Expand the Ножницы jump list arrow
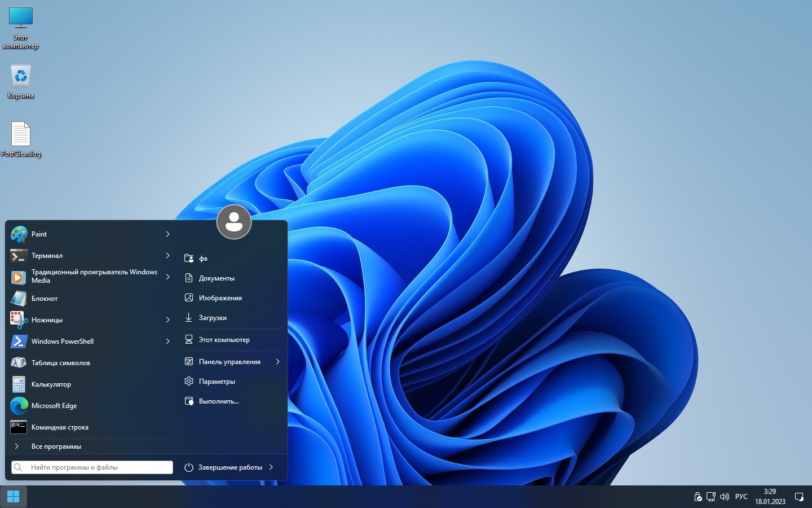Image resolution: width=812 pixels, height=508 pixels. point(167,320)
